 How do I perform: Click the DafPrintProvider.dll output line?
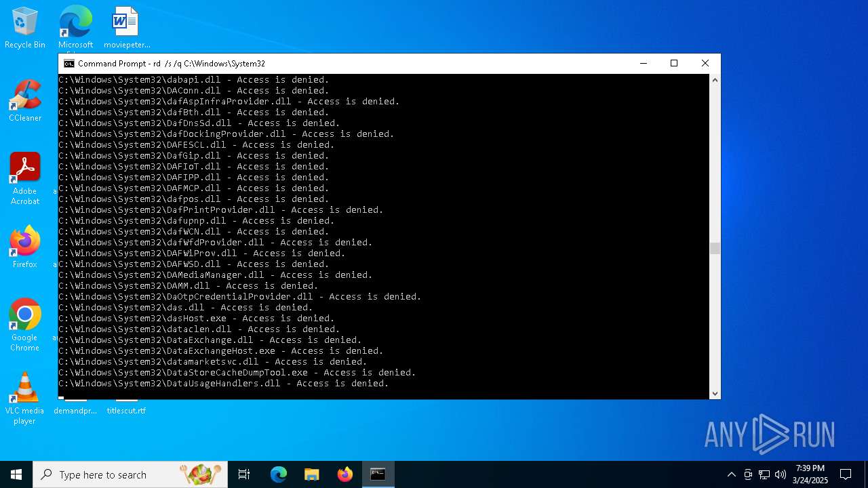click(221, 210)
